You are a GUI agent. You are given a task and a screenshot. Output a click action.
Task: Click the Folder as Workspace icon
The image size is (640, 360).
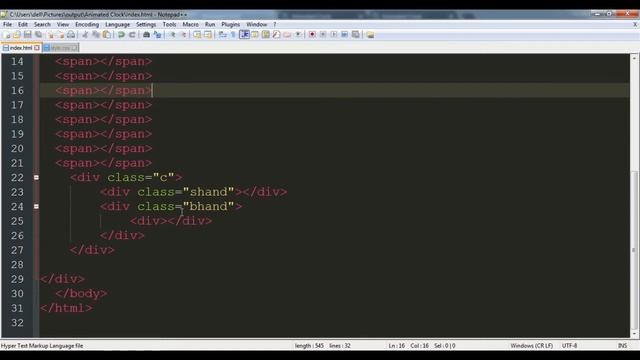point(287,35)
